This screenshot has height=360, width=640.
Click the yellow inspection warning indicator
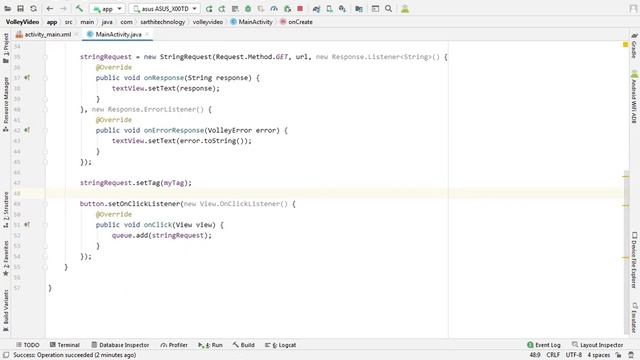pos(625,44)
